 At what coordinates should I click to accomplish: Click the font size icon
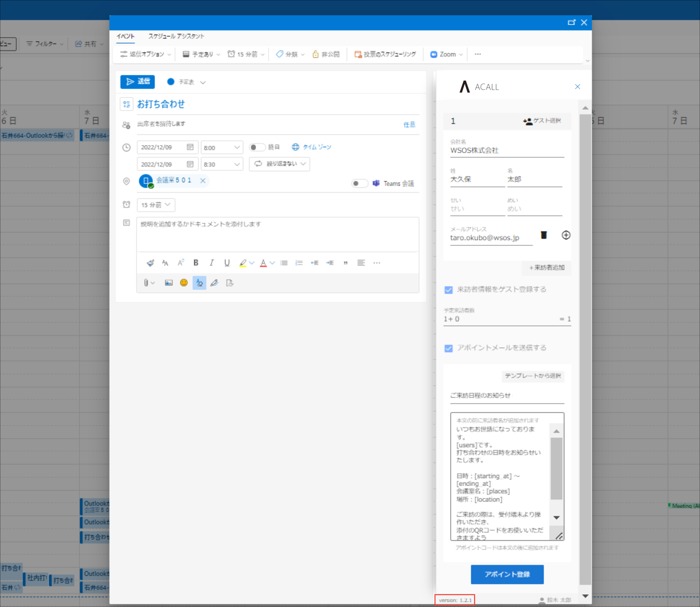pos(165,263)
